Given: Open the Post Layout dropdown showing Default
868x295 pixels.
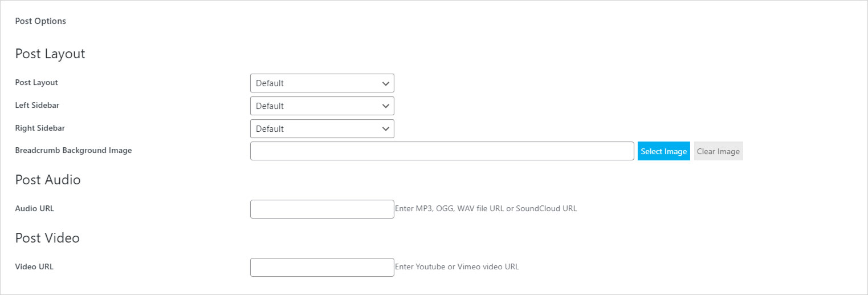Looking at the screenshot, I should pos(322,83).
